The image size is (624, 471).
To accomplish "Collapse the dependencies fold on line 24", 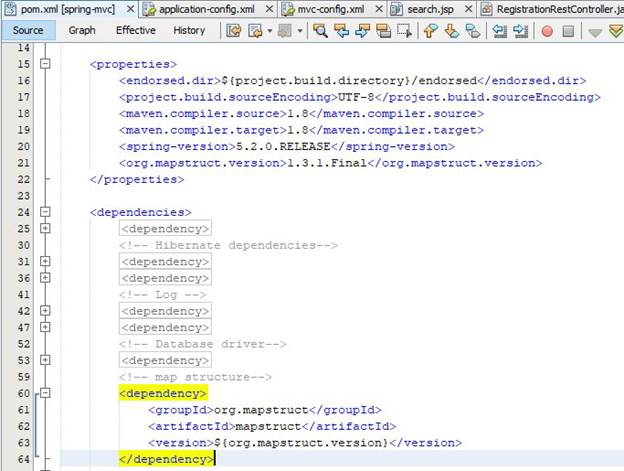I will click(x=45, y=212).
